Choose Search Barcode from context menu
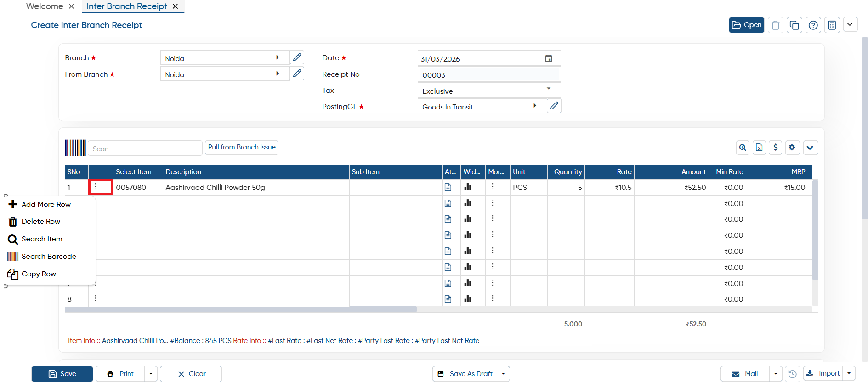 [x=50, y=257]
